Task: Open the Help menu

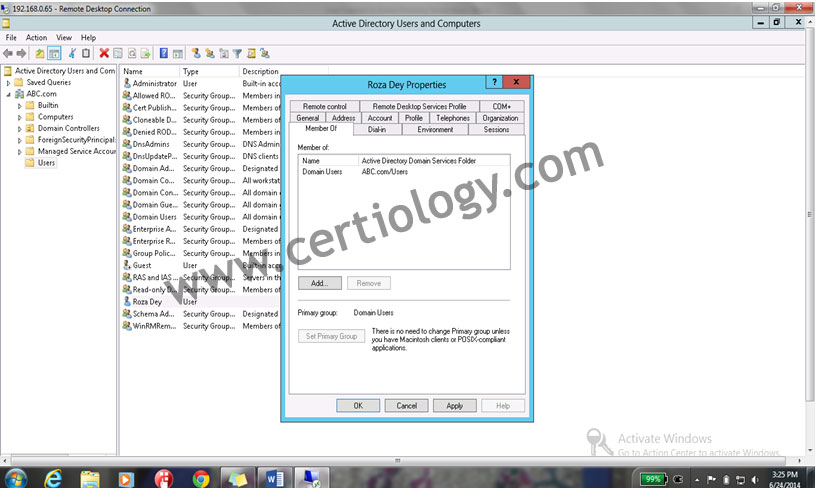Action: 88,38
